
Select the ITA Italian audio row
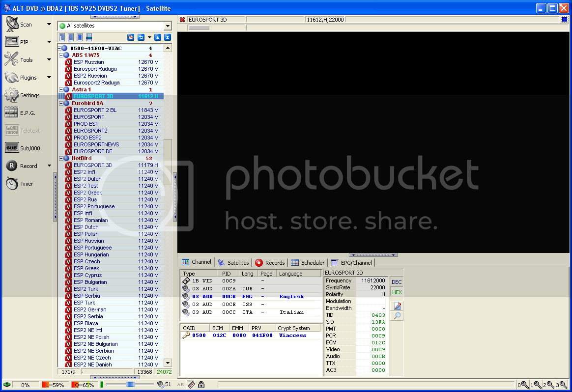[x=251, y=312]
